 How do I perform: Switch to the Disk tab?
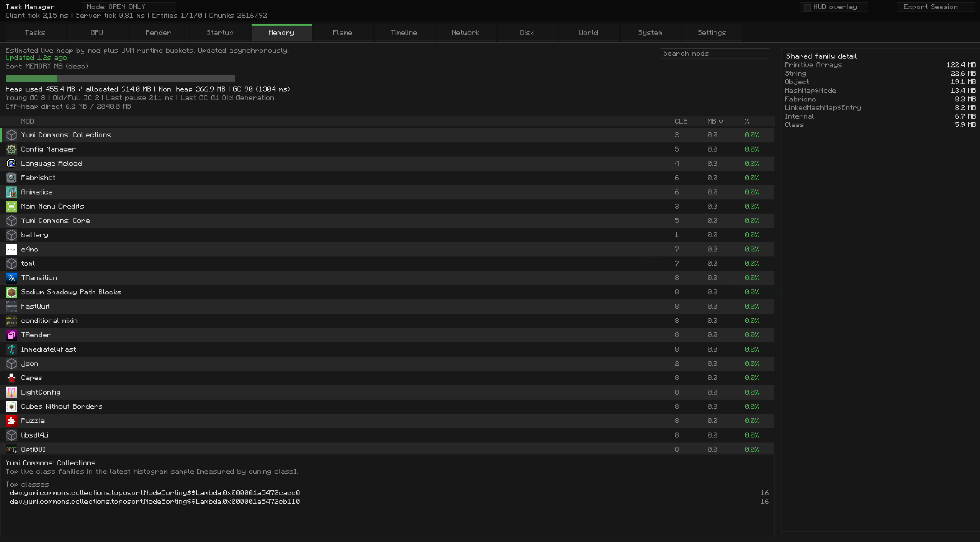(527, 33)
